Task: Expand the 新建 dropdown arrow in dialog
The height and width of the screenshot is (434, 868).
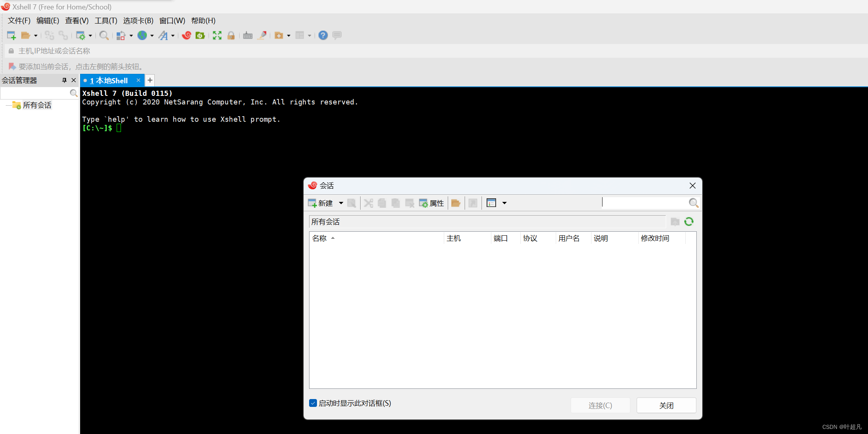Action: (x=341, y=203)
